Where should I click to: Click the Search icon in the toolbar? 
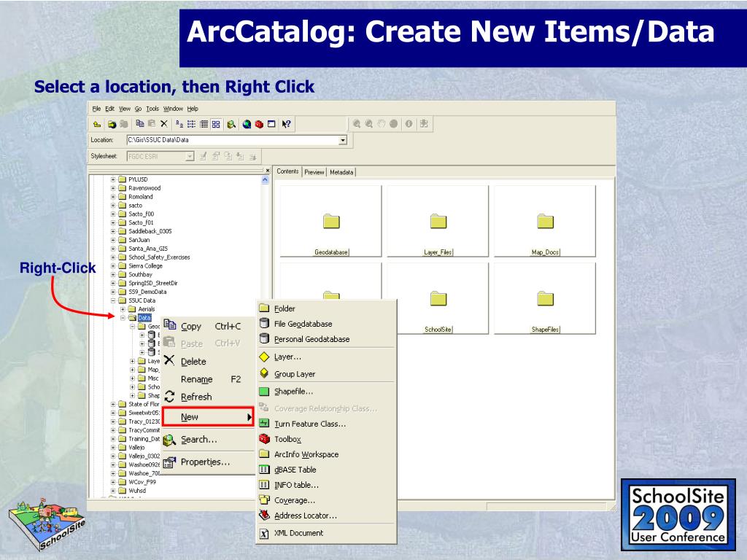tap(231, 124)
